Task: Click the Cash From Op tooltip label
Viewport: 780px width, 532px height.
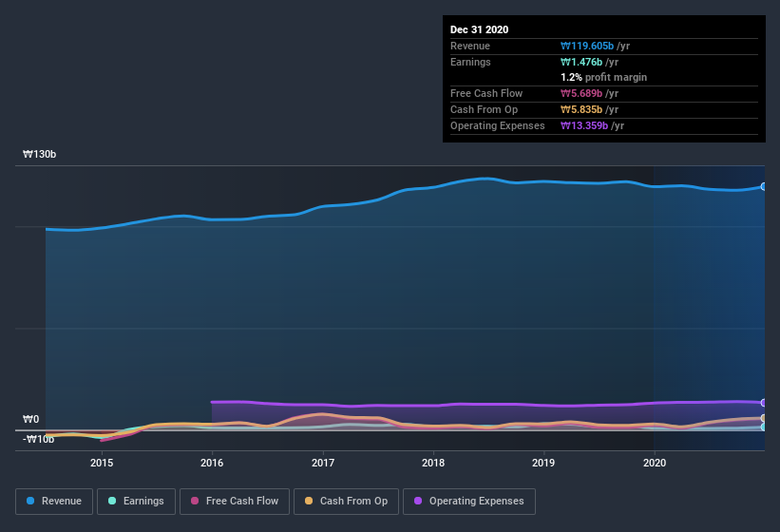Action: pyautogui.click(x=484, y=109)
